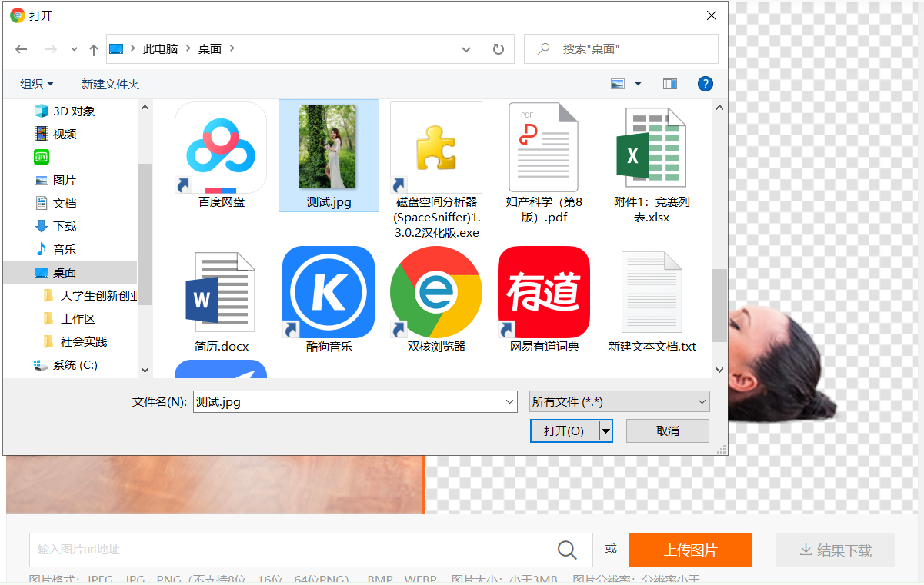
Task: Change view layout icon
Action: (618, 84)
